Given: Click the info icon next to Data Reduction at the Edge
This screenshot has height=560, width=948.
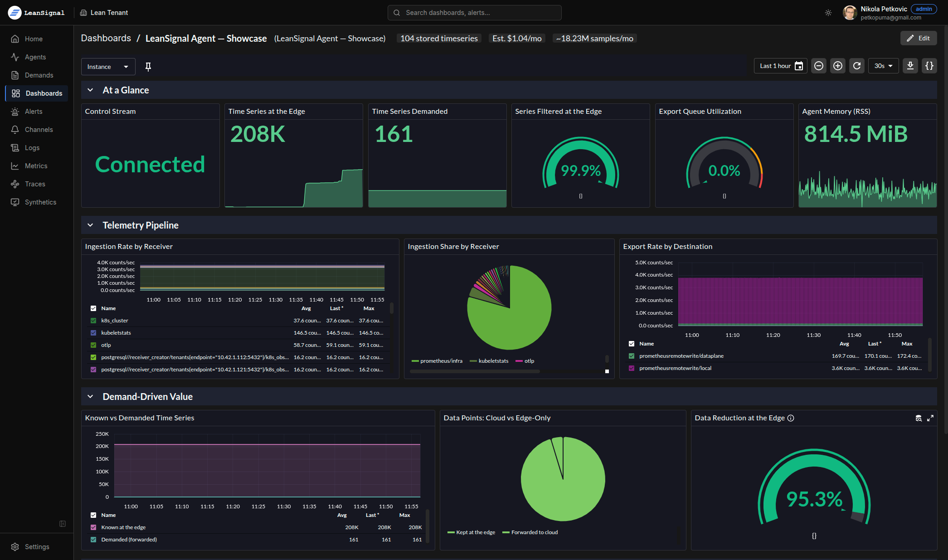Looking at the screenshot, I should 791,418.
